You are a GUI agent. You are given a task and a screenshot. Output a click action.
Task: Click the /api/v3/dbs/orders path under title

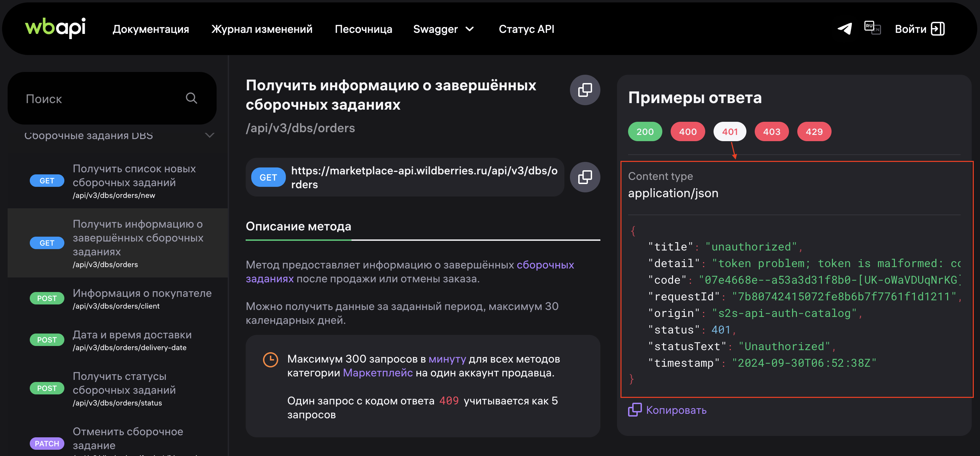coord(300,128)
